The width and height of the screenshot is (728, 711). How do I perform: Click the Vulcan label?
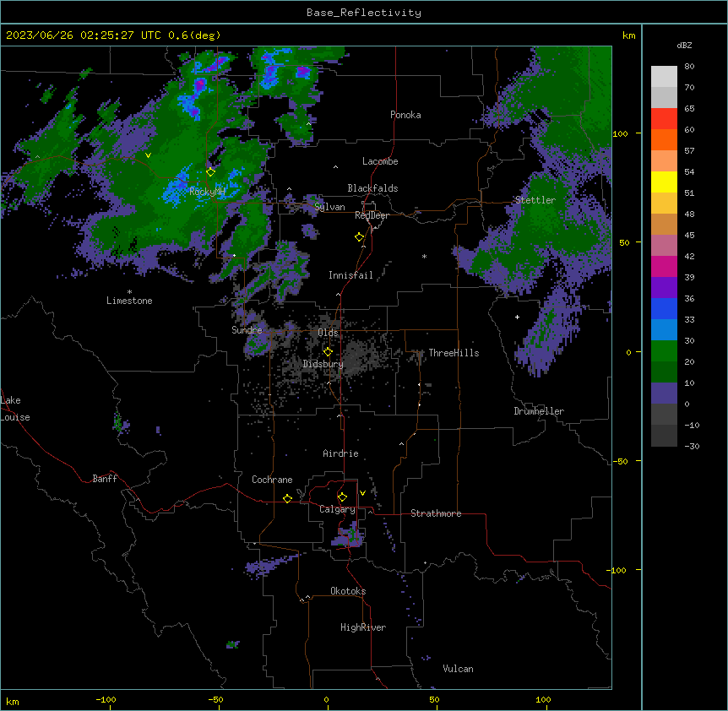tap(458, 669)
